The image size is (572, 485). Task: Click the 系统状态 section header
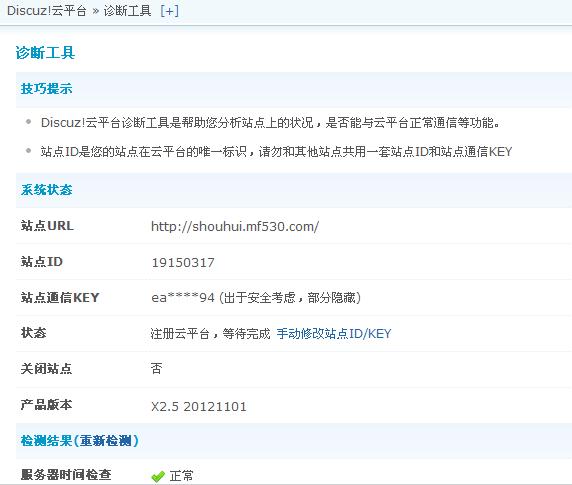click(x=47, y=190)
